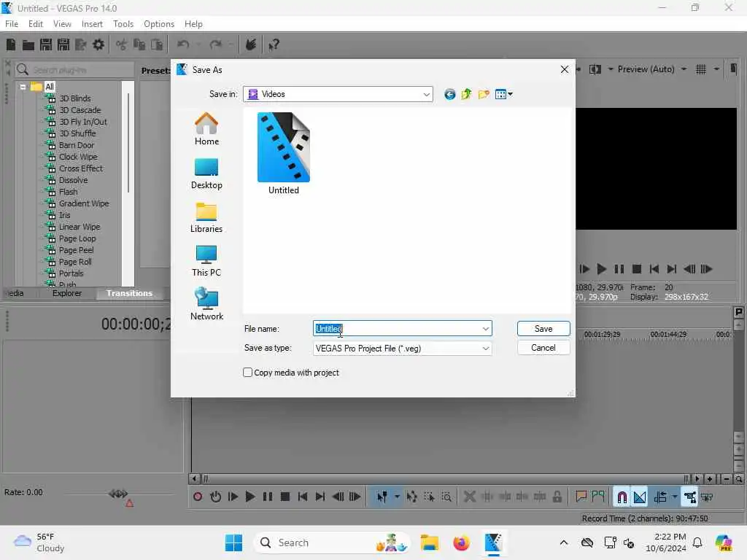Toggle snapping with the magnet icon
Viewport: 747px width, 560px height.
click(x=622, y=497)
